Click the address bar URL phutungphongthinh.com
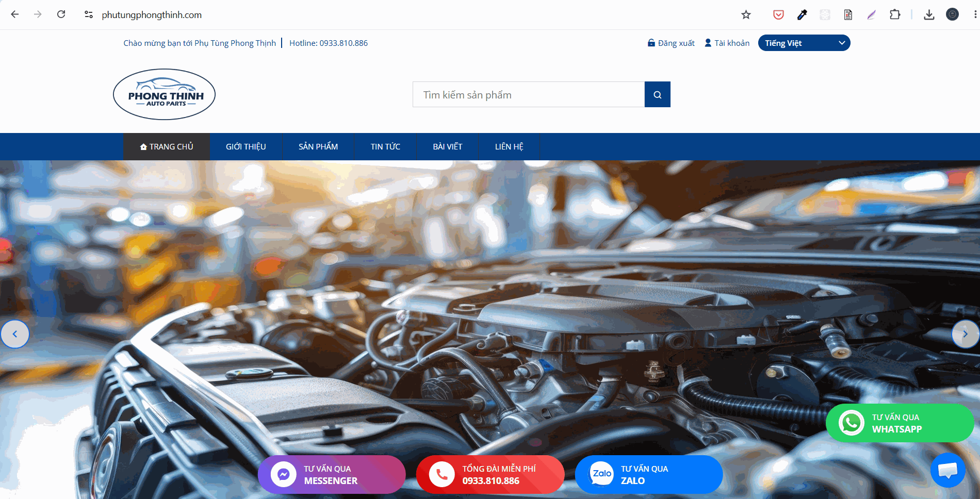The image size is (980, 499). pos(152,14)
